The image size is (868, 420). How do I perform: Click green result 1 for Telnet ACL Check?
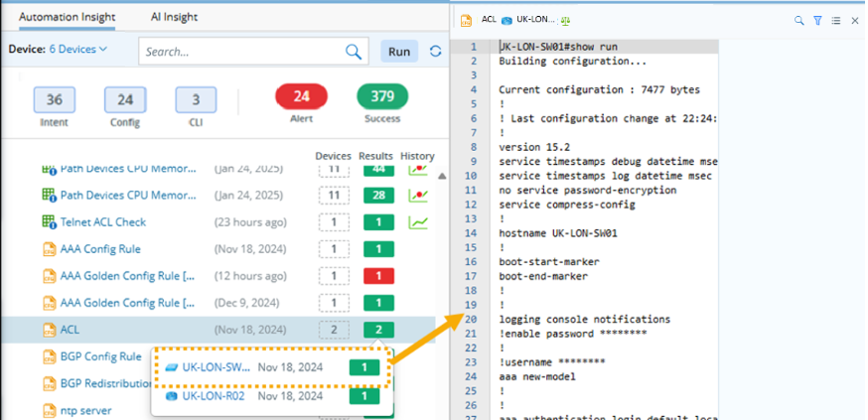(378, 222)
